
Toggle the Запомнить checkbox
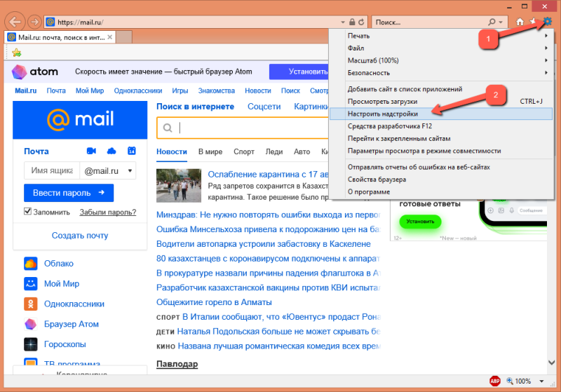click(x=27, y=211)
